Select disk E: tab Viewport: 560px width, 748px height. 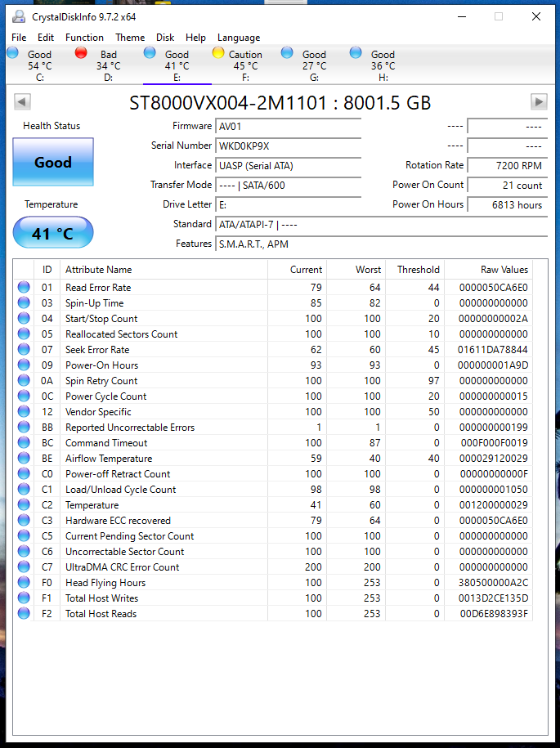click(177, 65)
